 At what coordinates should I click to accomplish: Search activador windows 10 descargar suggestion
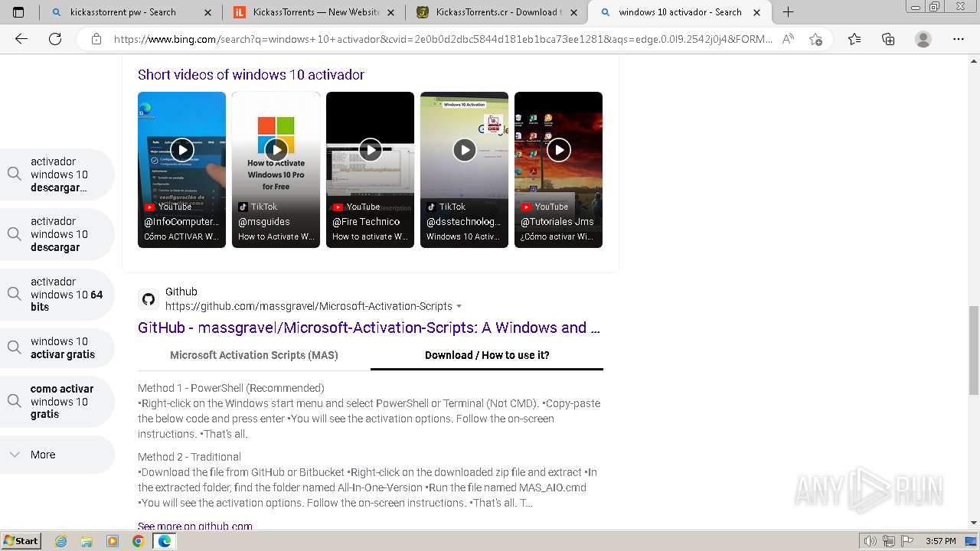(57, 234)
